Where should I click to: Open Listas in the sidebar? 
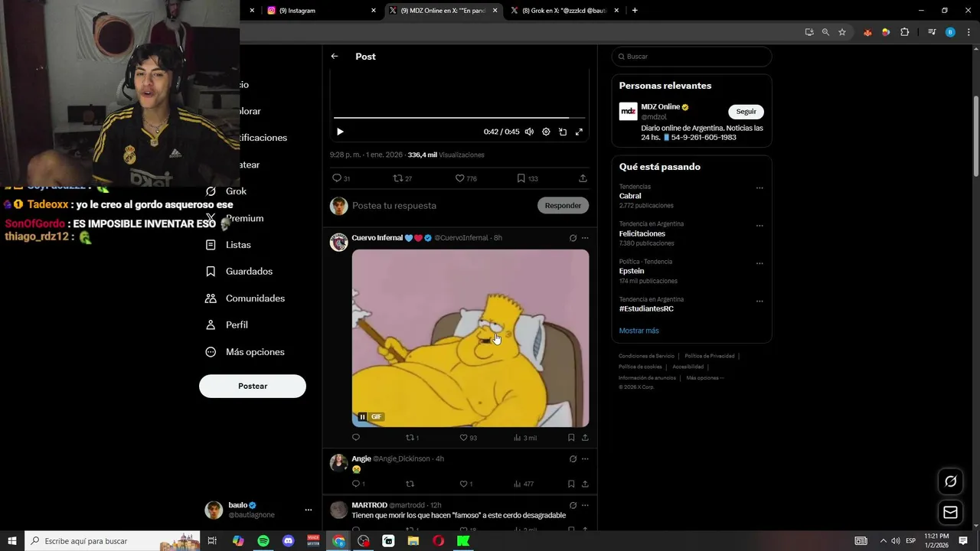click(x=238, y=245)
